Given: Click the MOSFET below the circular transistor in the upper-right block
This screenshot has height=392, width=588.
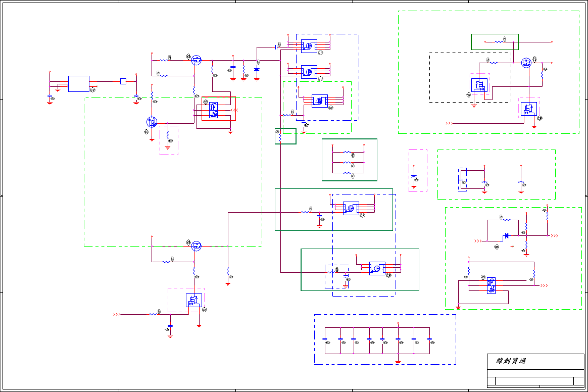Looking at the screenshot, I should pyautogui.click(x=529, y=109).
